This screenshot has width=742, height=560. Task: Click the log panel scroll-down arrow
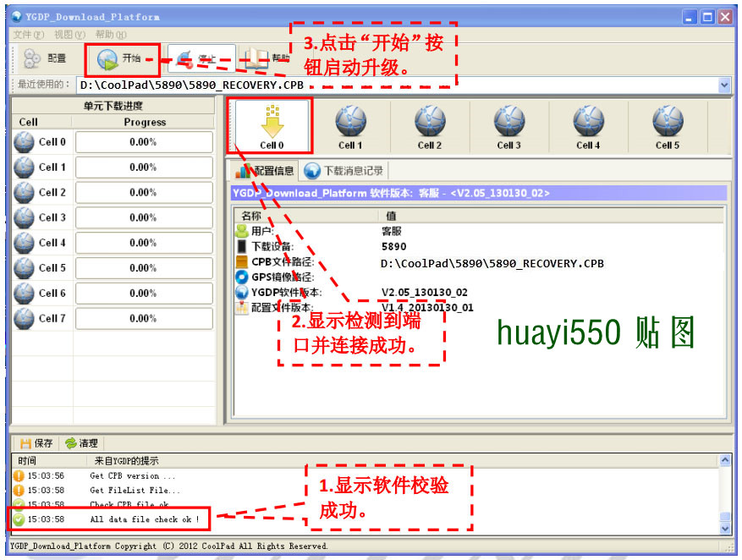point(724,529)
